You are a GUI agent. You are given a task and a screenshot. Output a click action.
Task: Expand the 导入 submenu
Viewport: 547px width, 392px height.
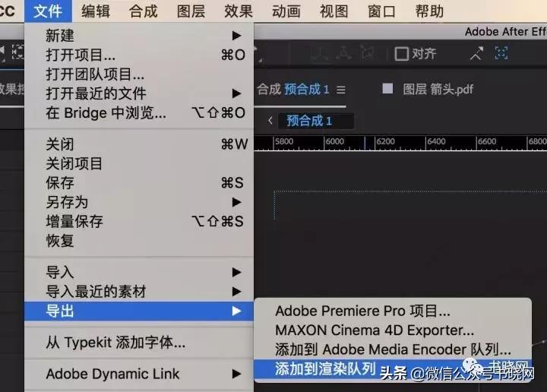pos(139,272)
